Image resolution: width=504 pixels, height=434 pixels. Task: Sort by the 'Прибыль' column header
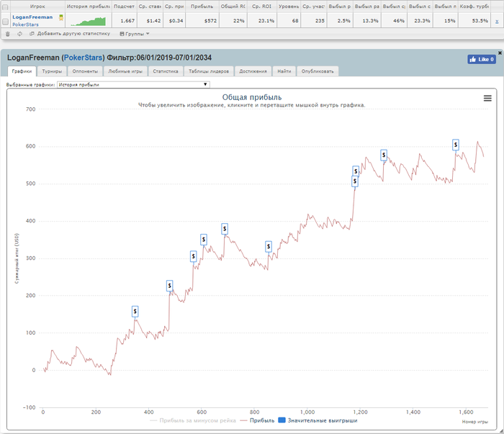click(202, 6)
